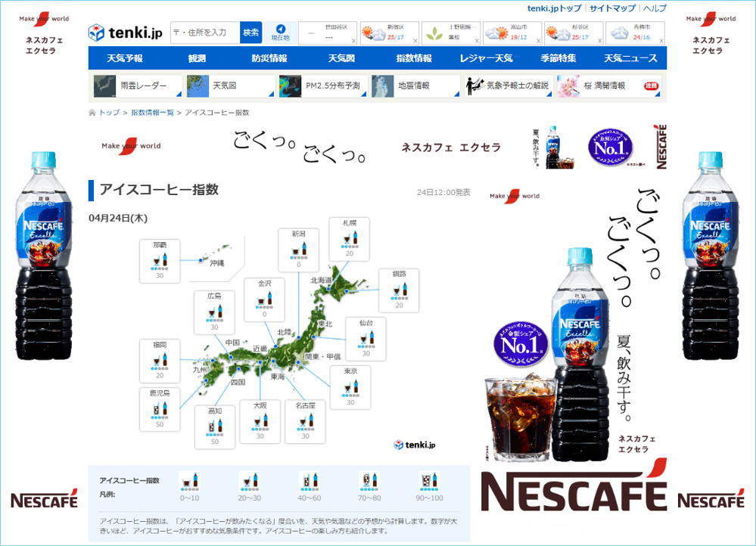
Task: Select 鹿児島 iced coffee index marker
Action: click(160, 409)
